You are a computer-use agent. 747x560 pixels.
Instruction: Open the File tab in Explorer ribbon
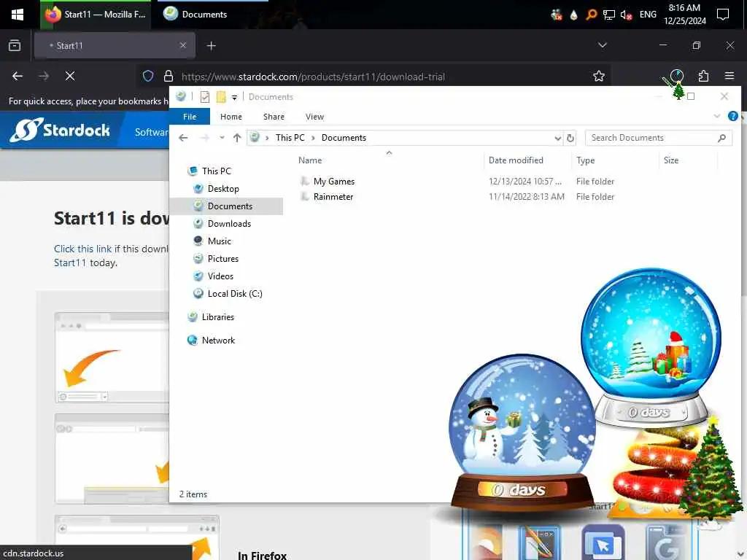point(190,117)
